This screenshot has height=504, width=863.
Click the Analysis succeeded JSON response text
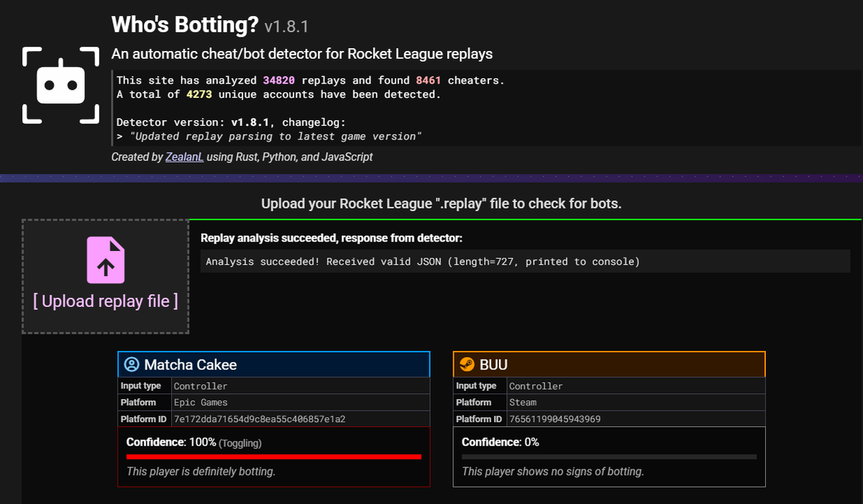coord(423,262)
